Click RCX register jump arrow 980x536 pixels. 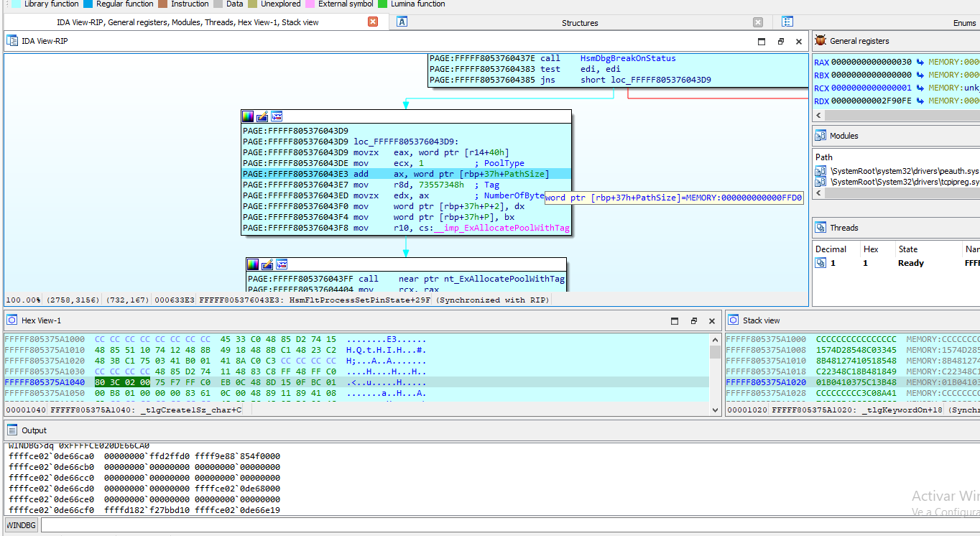920,88
